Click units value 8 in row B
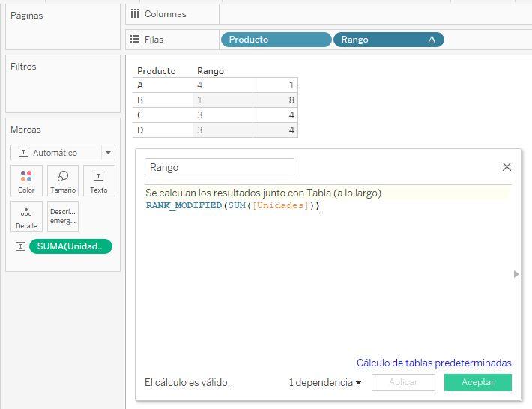The width and height of the screenshot is (532, 409). click(291, 100)
